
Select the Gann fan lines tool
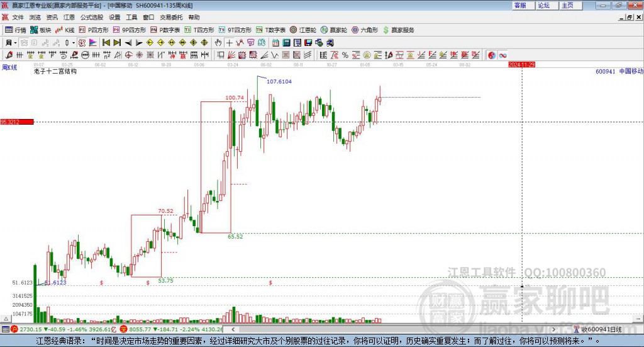pos(231,55)
